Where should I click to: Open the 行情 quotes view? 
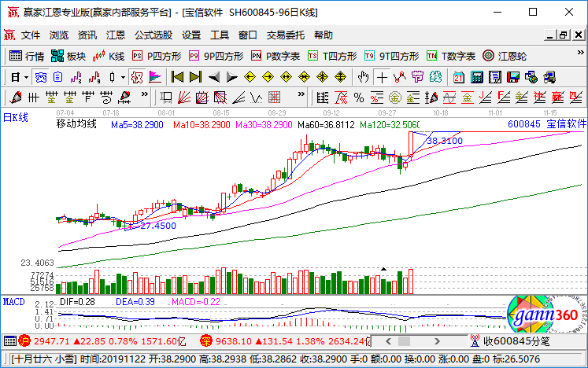(26, 56)
